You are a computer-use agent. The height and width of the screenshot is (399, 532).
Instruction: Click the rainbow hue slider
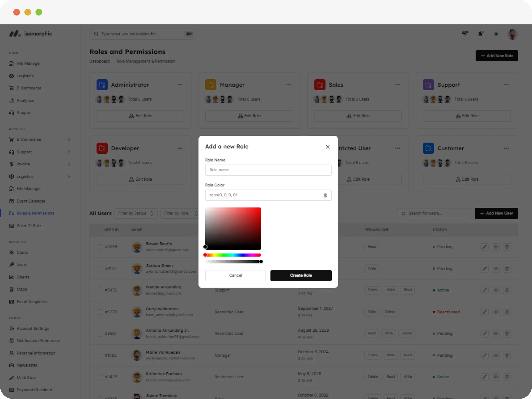[x=233, y=255]
